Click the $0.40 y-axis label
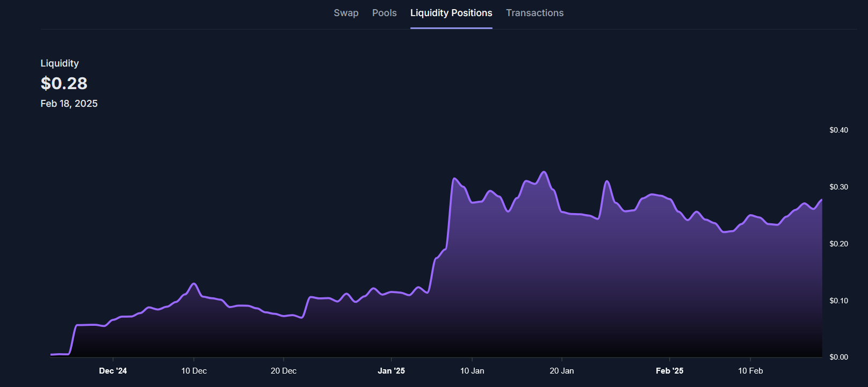 [838, 130]
